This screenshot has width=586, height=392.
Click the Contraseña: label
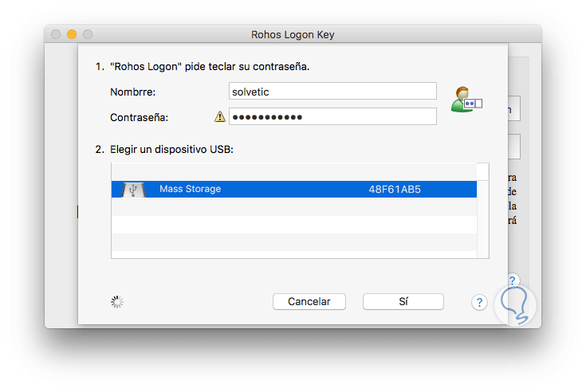(x=139, y=117)
